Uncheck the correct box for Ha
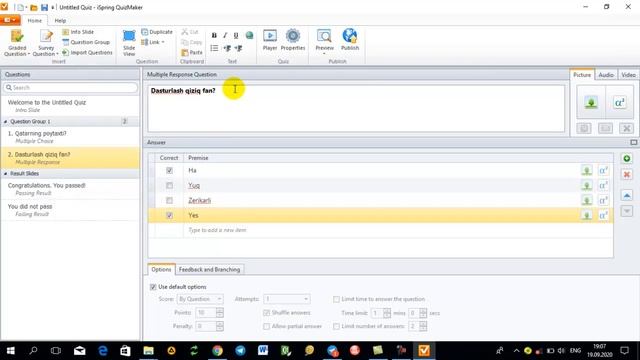This screenshot has width=640, height=360. pyautogui.click(x=169, y=171)
